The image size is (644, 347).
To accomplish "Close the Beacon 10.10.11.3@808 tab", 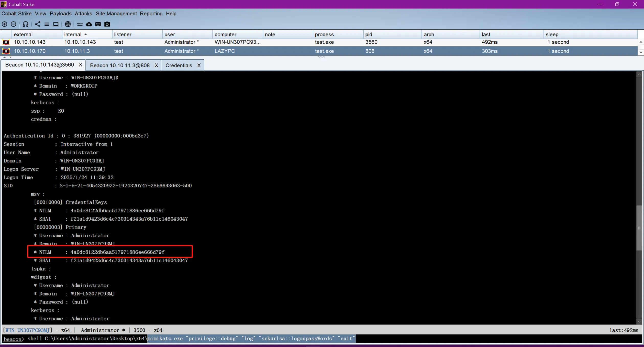I will click(x=156, y=66).
